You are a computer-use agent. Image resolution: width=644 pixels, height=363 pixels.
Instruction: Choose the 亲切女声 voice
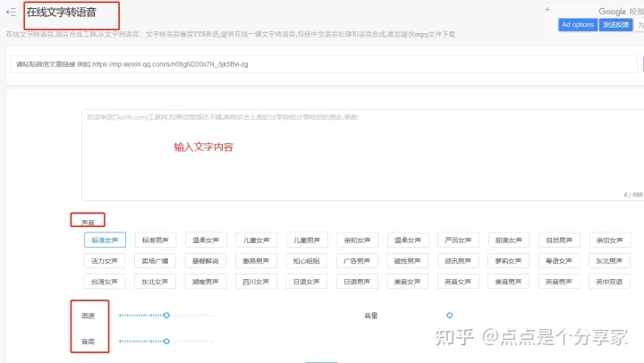pos(609,241)
